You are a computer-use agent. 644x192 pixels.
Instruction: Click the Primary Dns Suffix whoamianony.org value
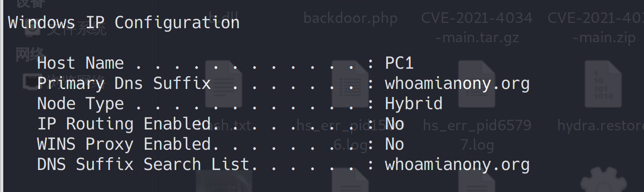457,84
